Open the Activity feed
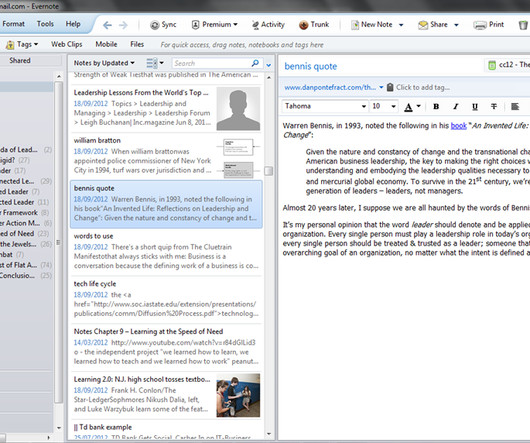 tap(268, 25)
